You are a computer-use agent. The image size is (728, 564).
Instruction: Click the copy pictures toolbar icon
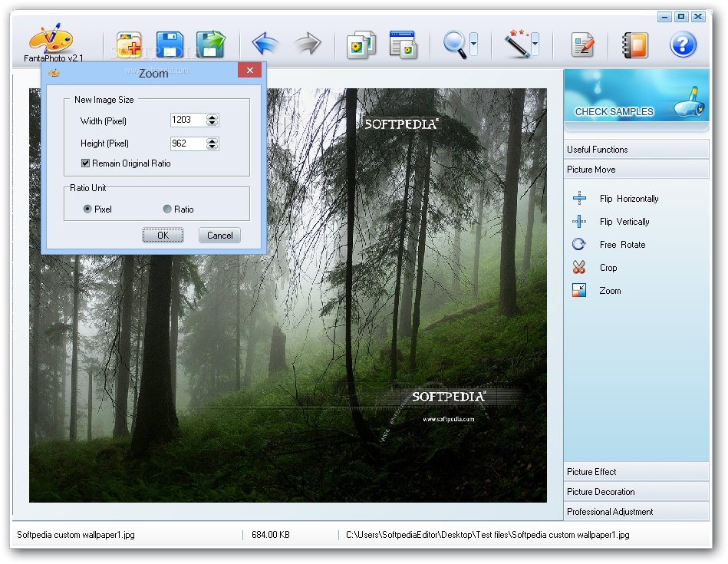[361, 45]
